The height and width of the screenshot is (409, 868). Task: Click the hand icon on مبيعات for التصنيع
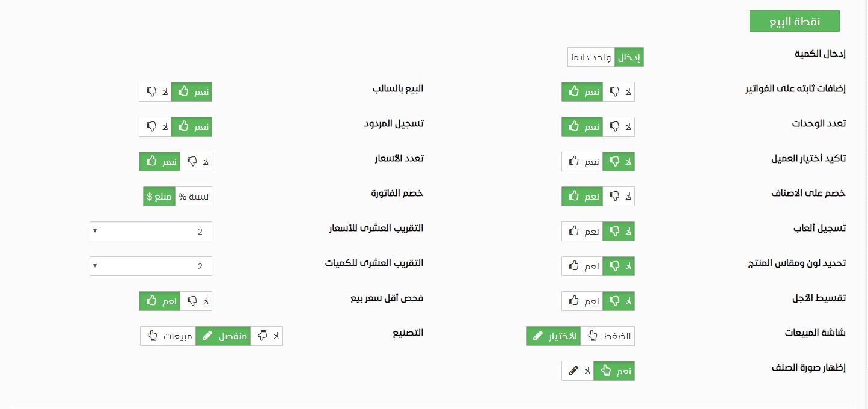[x=152, y=336]
